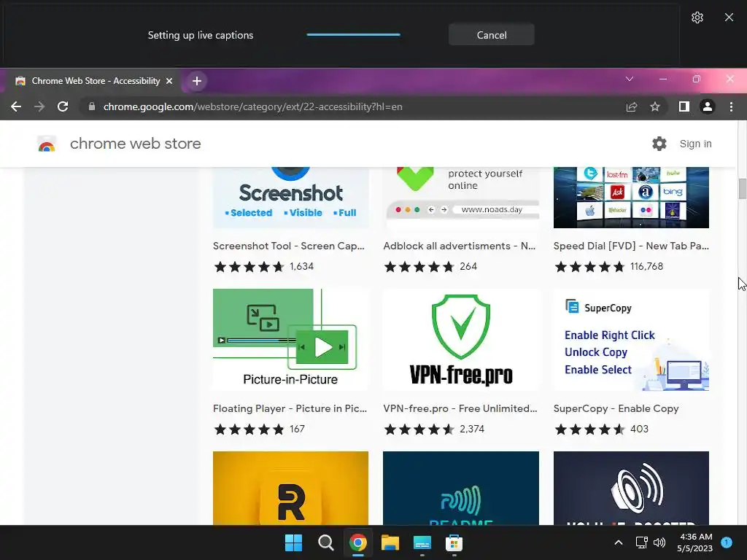This screenshot has width=747, height=560.
Task: View site information lock icon
Action: (x=92, y=106)
